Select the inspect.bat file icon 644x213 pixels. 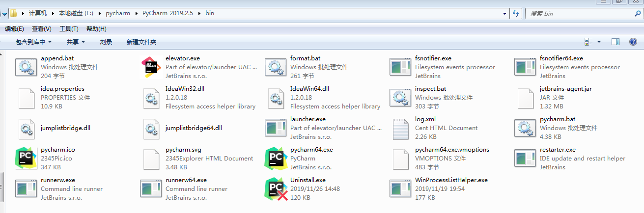[x=400, y=98]
